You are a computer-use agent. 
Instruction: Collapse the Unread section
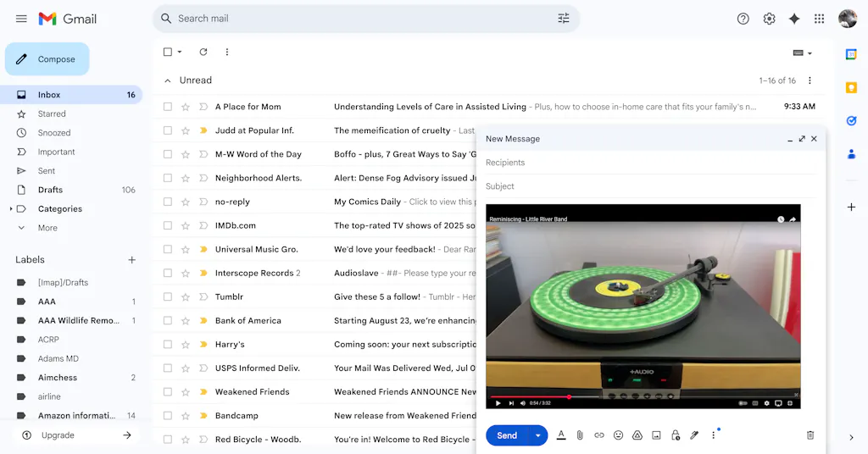coord(168,80)
